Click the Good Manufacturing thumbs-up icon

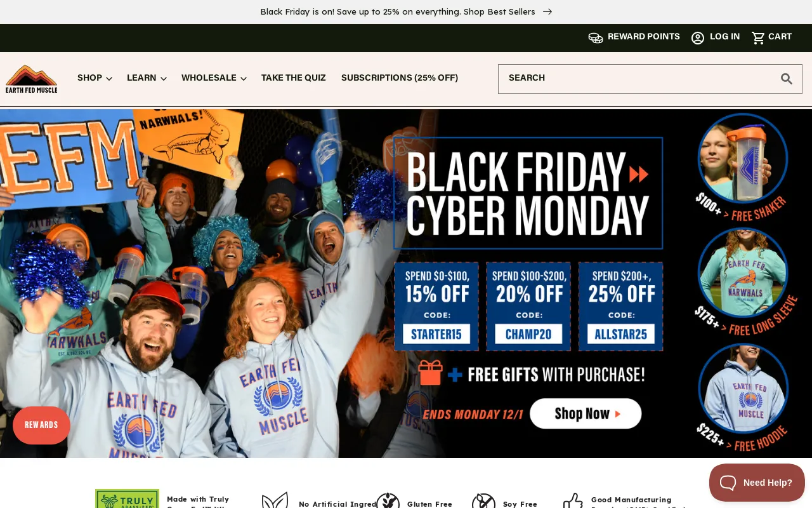[x=573, y=500]
